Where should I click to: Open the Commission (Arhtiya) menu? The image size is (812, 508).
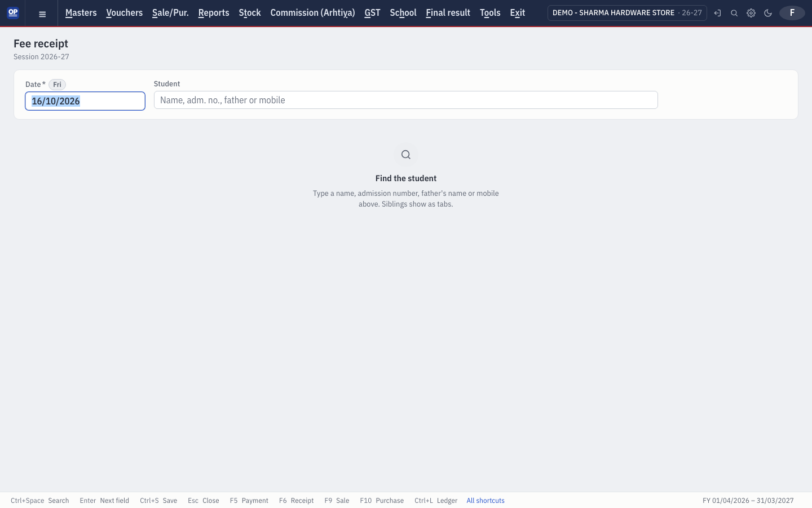click(x=313, y=13)
